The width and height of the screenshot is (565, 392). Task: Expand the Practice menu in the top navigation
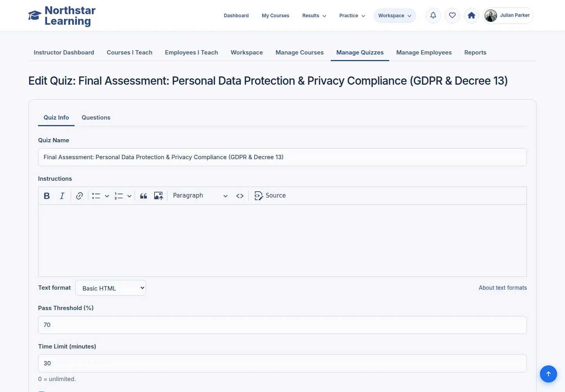click(x=352, y=16)
